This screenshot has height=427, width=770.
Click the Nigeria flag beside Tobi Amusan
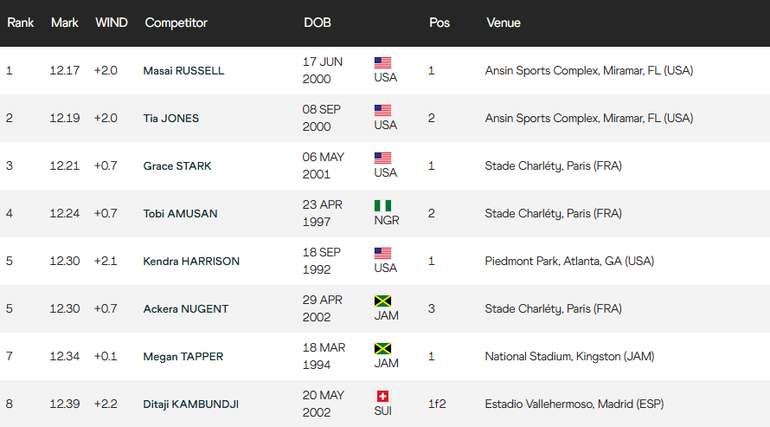383,205
